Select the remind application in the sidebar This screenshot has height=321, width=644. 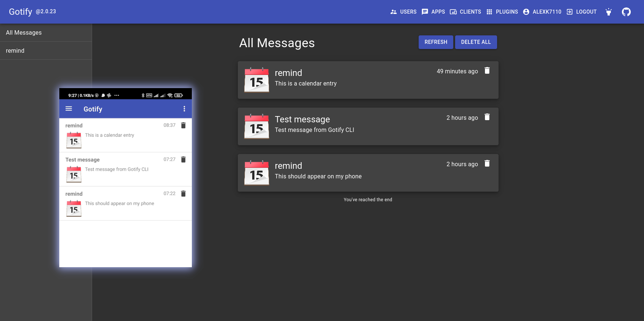click(46, 50)
